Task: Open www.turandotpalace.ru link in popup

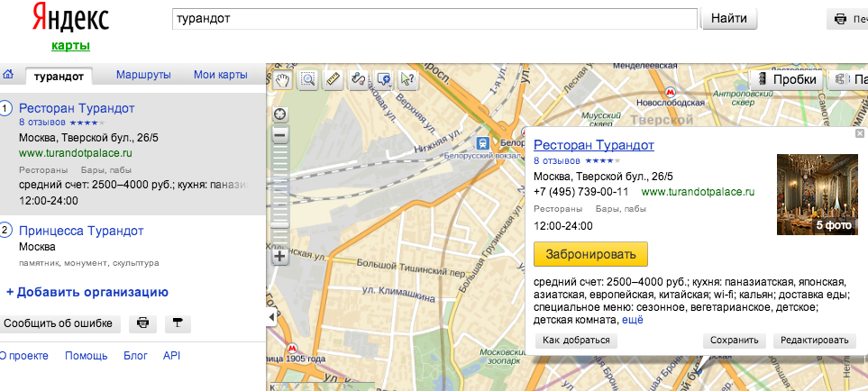Action: click(698, 192)
